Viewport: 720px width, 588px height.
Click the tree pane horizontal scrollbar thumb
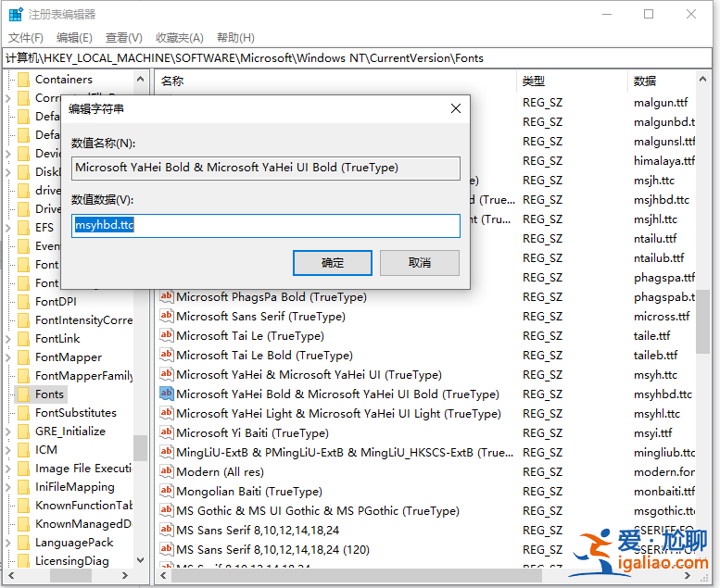[x=70, y=575]
